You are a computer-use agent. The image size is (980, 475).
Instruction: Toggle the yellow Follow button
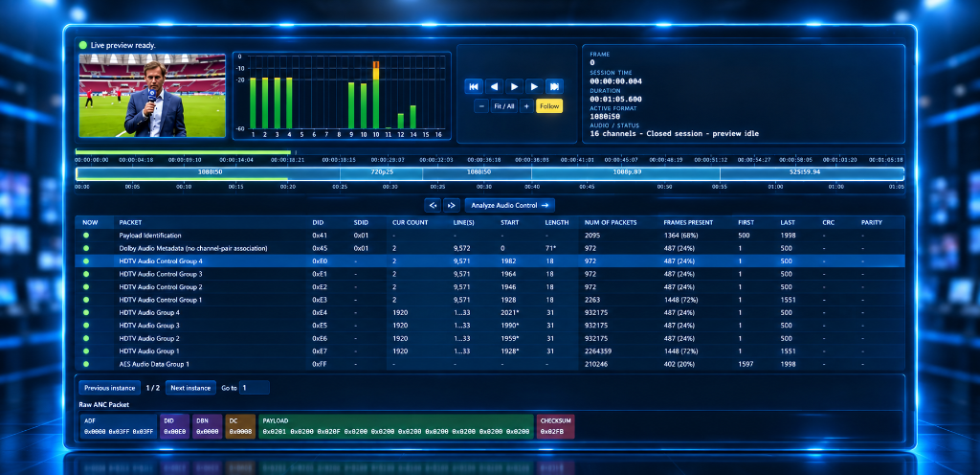(549, 106)
